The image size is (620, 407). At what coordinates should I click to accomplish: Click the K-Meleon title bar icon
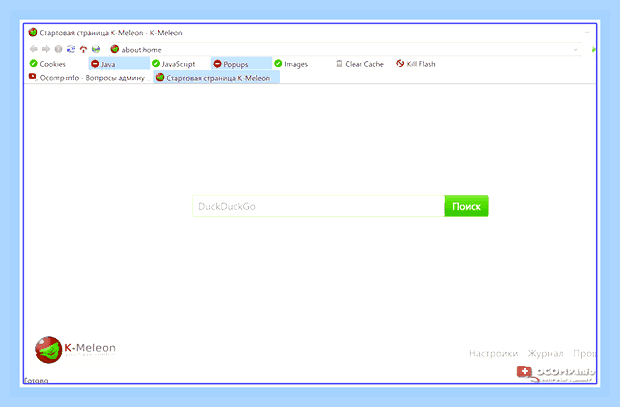(33, 32)
